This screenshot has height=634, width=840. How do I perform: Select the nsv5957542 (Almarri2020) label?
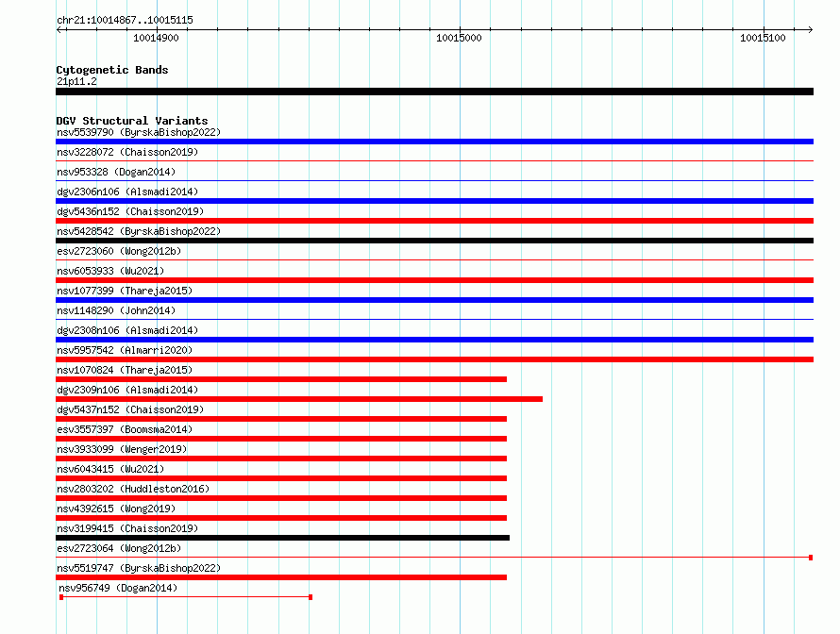pyautogui.click(x=125, y=350)
